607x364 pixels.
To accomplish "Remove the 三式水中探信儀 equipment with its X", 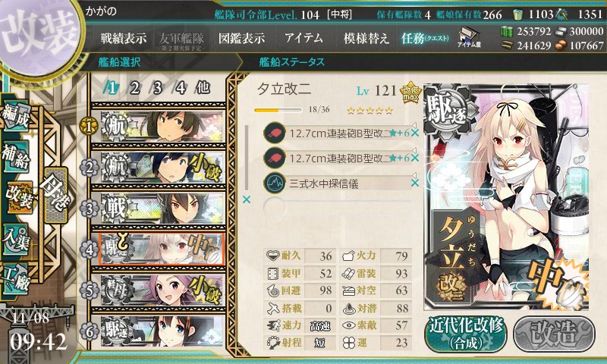I will [x=414, y=183].
